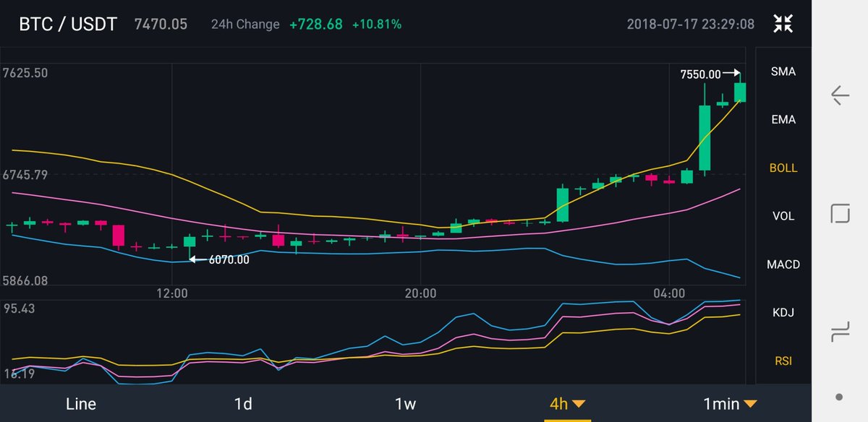The width and height of the screenshot is (868, 422).
Task: Tap the tall green candle near 04:00
Action: (x=705, y=137)
